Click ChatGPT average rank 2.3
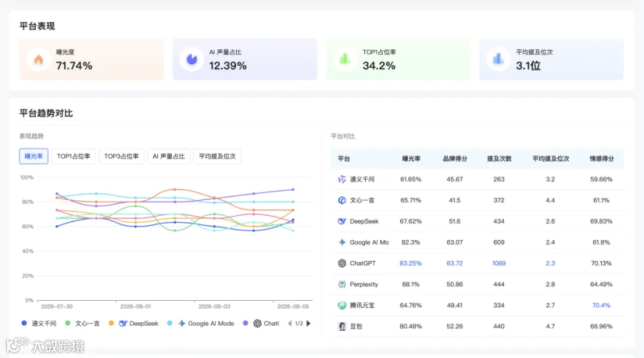 (x=550, y=263)
